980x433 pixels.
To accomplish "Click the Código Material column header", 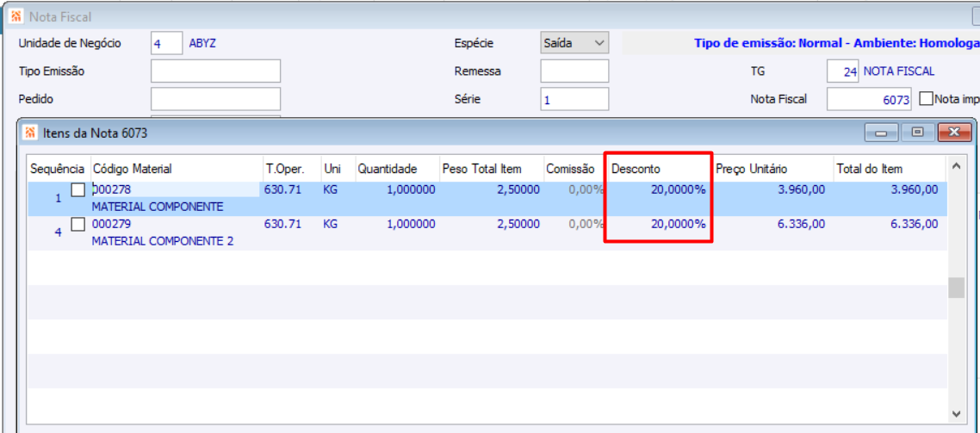I will tap(177, 169).
